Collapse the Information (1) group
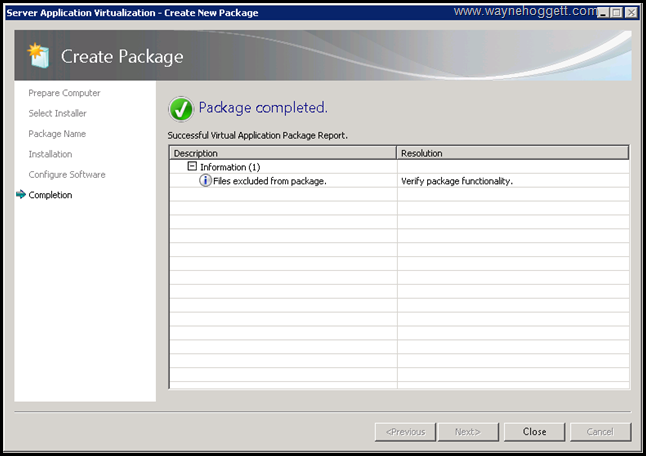Screen dimensions: 646x456 pyautogui.click(x=192, y=166)
